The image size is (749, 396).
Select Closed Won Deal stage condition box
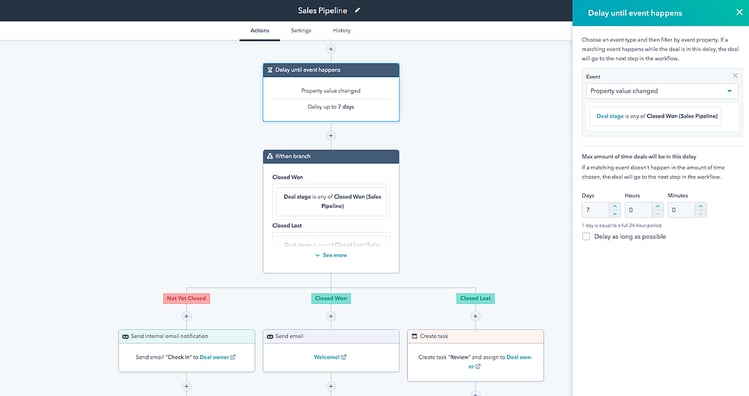pyautogui.click(x=332, y=202)
